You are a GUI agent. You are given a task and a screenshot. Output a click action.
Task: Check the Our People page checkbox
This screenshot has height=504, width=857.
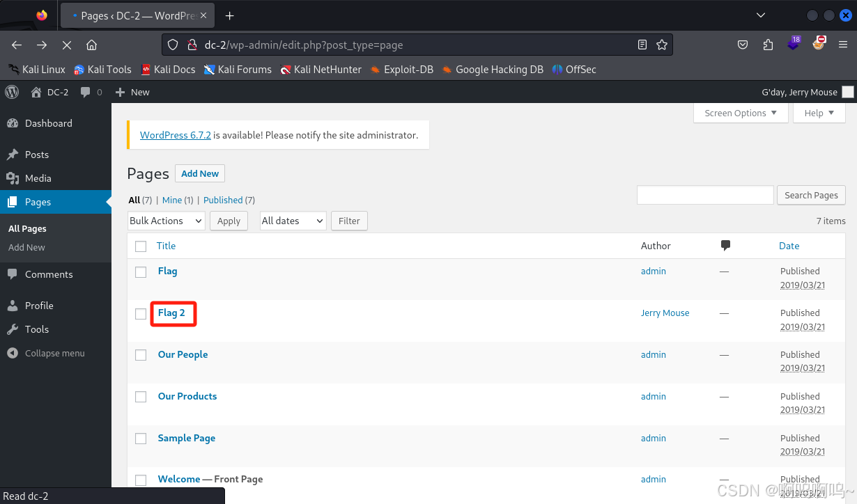point(141,355)
